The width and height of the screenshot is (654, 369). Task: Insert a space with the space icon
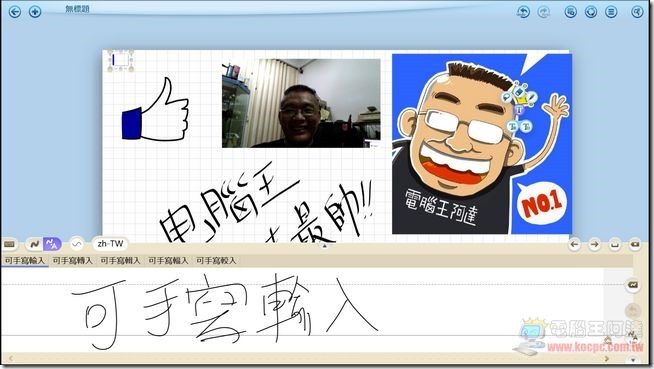[x=615, y=244]
